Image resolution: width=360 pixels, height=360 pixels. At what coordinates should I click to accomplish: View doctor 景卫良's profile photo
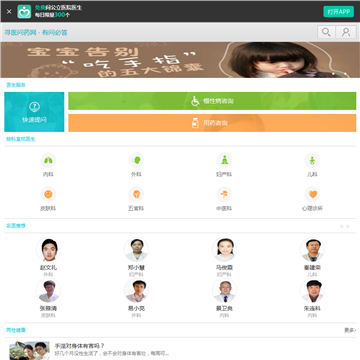(224, 291)
